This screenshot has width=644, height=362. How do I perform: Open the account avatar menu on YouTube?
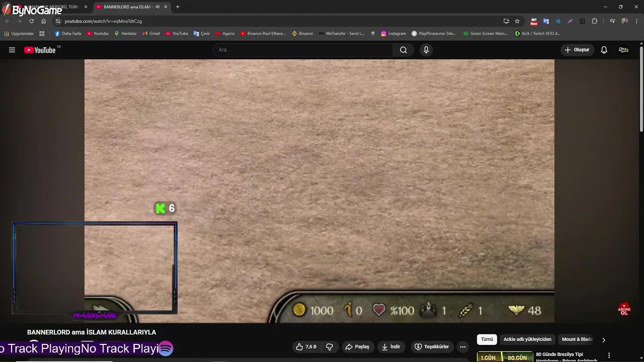coord(623,50)
